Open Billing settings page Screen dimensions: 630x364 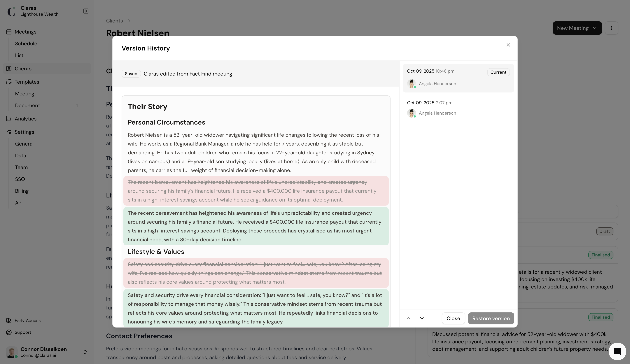coord(22,191)
